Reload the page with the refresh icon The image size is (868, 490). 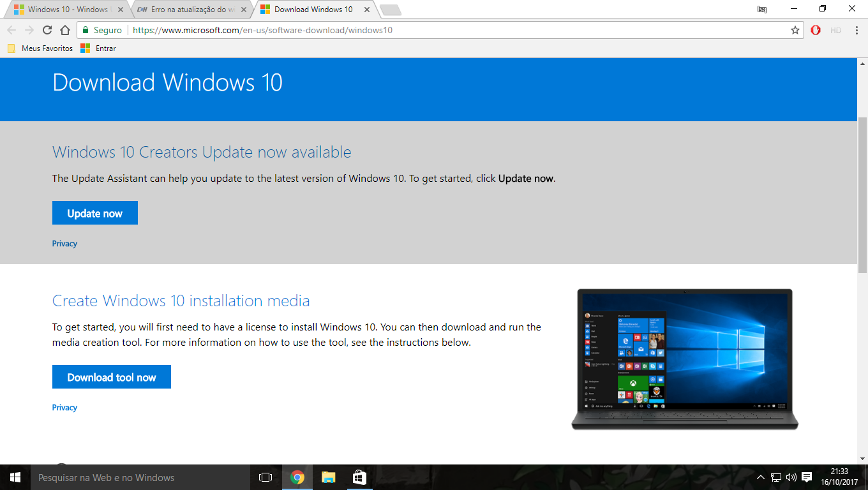pos(47,30)
